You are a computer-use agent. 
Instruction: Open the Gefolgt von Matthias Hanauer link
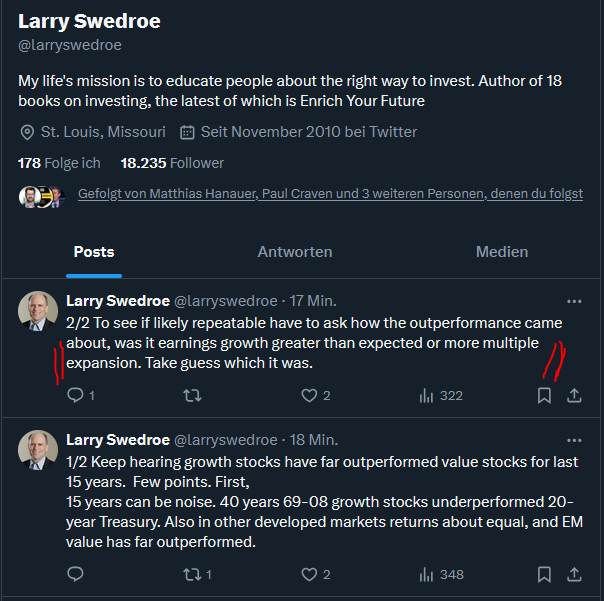(330, 194)
